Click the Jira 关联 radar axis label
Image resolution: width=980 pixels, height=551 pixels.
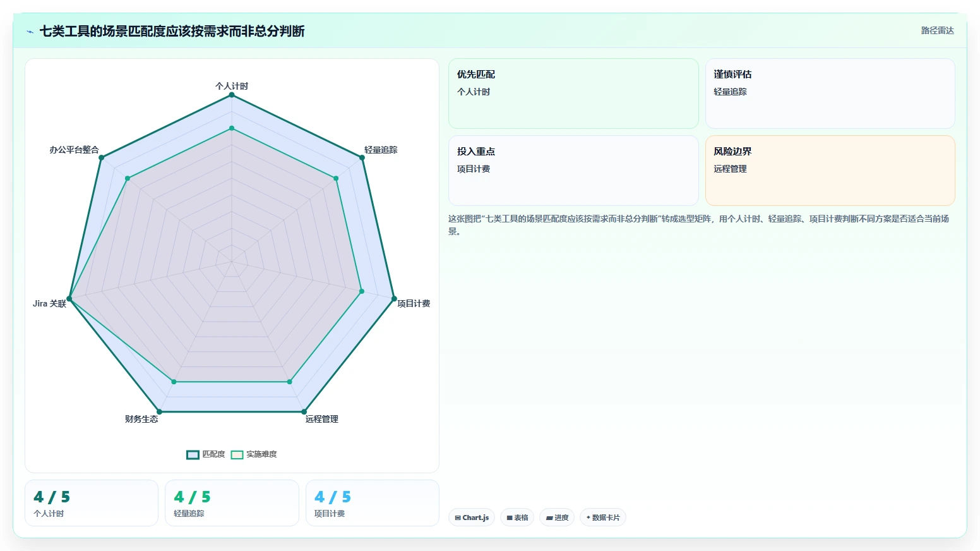(49, 303)
